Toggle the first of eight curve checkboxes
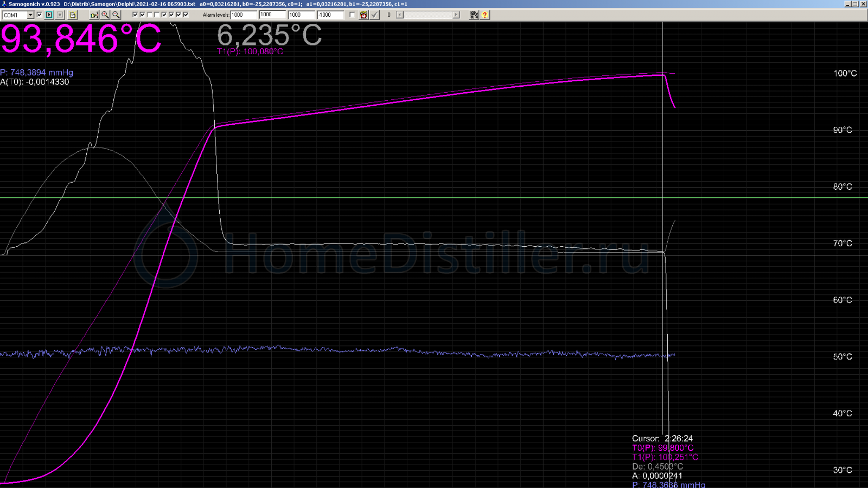This screenshot has width=868, height=488. pyautogui.click(x=135, y=15)
